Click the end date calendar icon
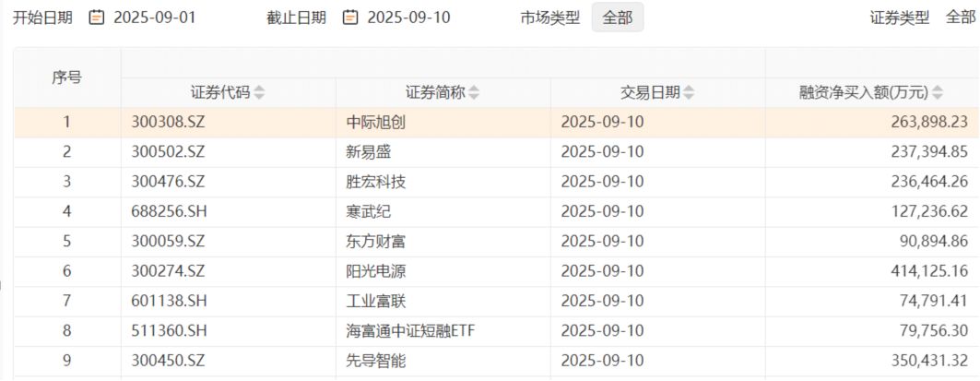 click(x=350, y=18)
